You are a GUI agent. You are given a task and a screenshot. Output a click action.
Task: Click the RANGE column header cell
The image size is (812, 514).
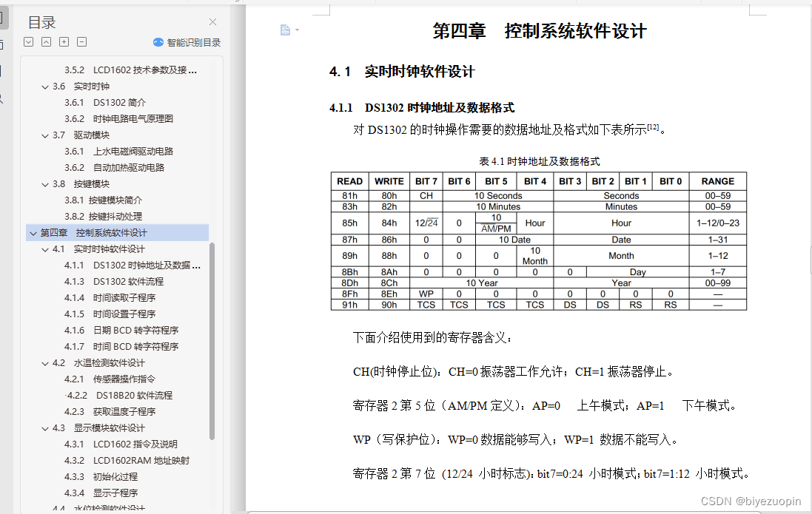click(718, 181)
